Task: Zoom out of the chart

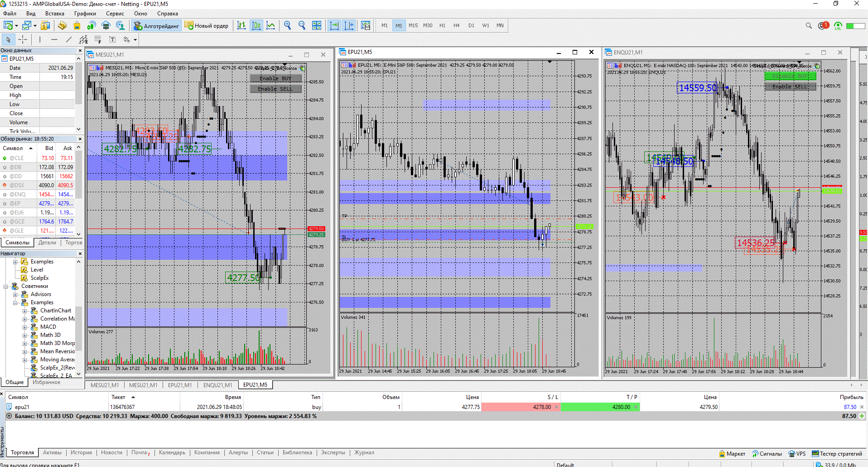Action: click(302, 26)
